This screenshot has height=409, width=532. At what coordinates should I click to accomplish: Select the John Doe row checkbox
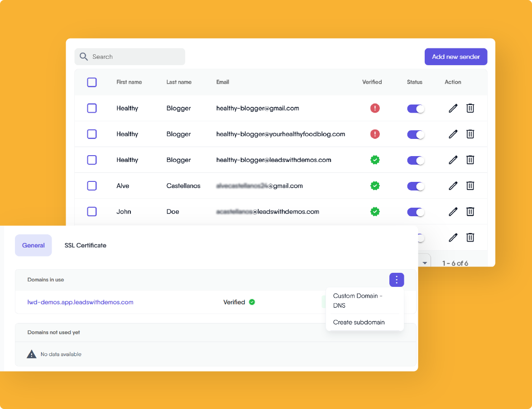[x=92, y=211]
